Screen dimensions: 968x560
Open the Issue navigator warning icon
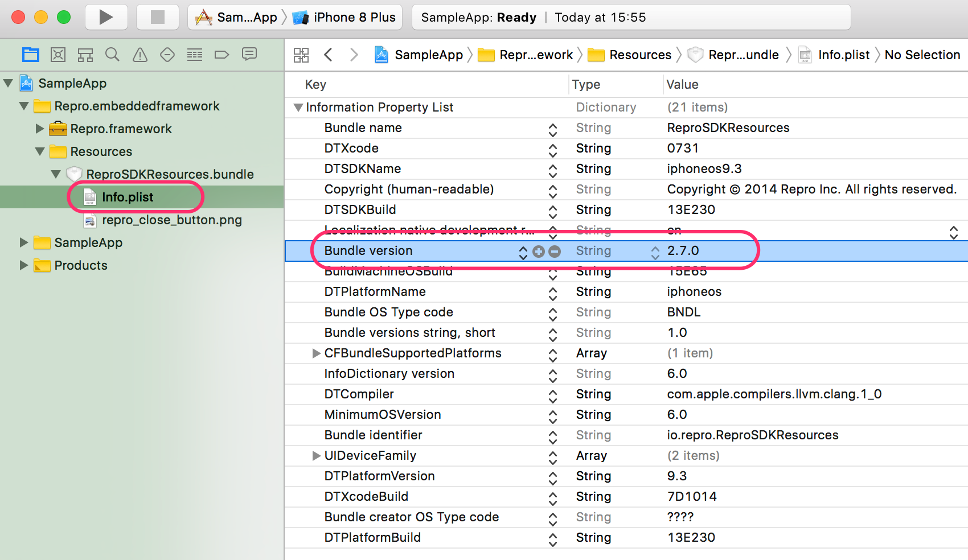(140, 55)
